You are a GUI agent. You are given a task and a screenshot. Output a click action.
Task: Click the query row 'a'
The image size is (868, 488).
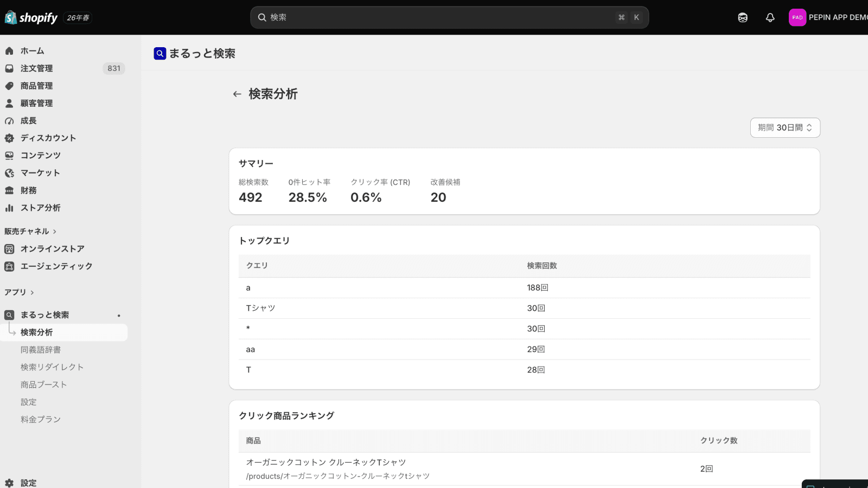525,288
